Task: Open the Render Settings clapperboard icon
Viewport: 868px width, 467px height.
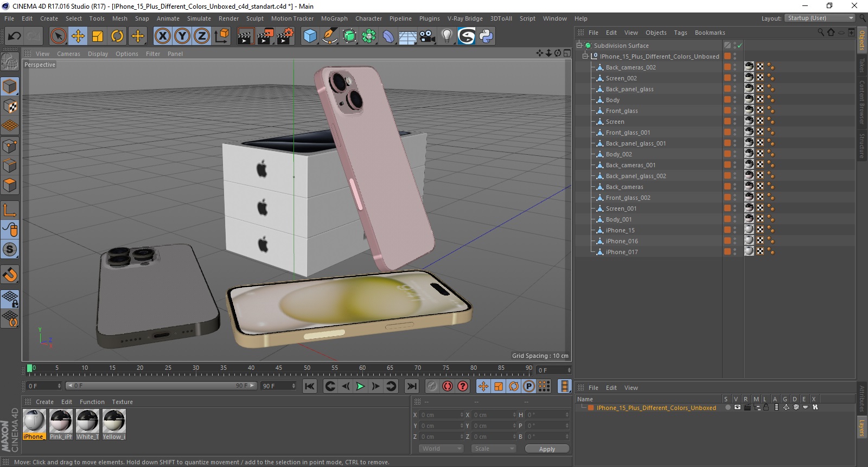Action: click(285, 36)
